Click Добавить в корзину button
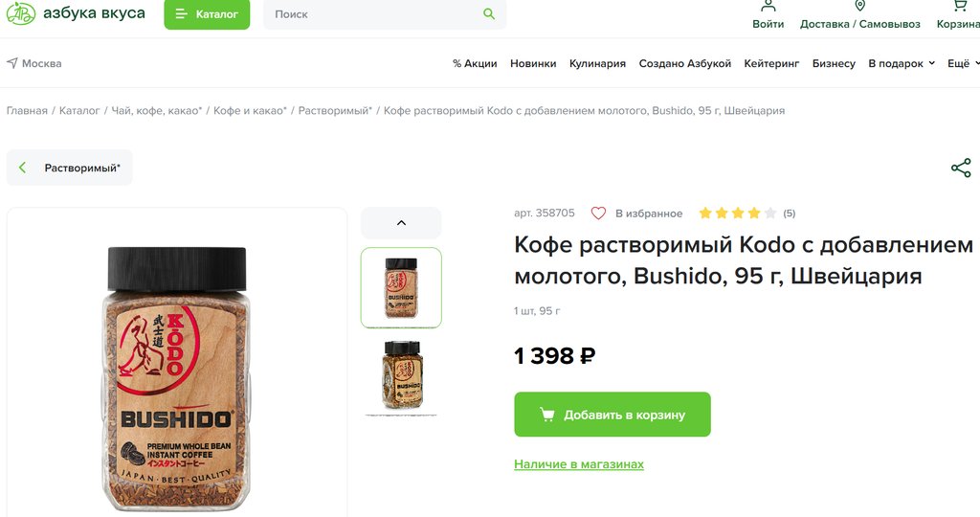The width and height of the screenshot is (980, 517). [612, 415]
